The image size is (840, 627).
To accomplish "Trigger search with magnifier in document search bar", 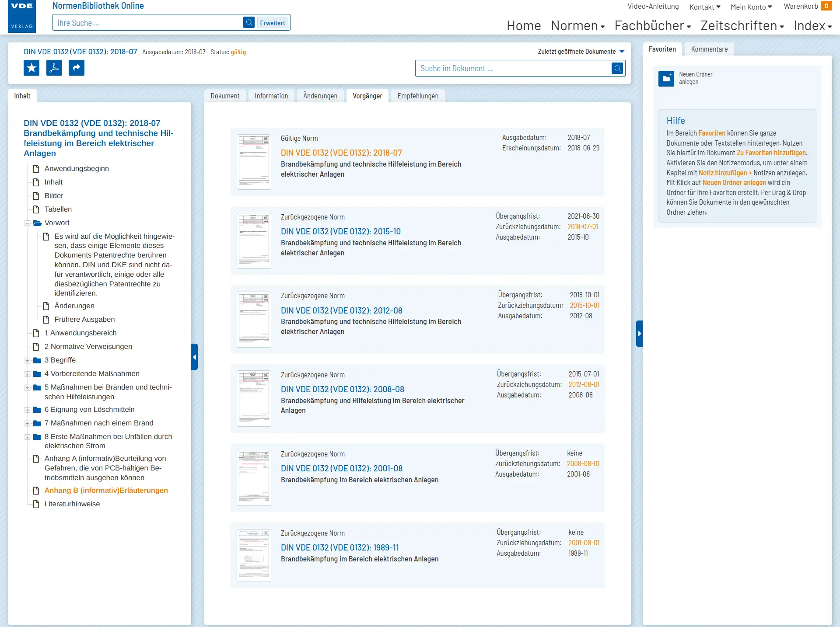I will coord(617,68).
